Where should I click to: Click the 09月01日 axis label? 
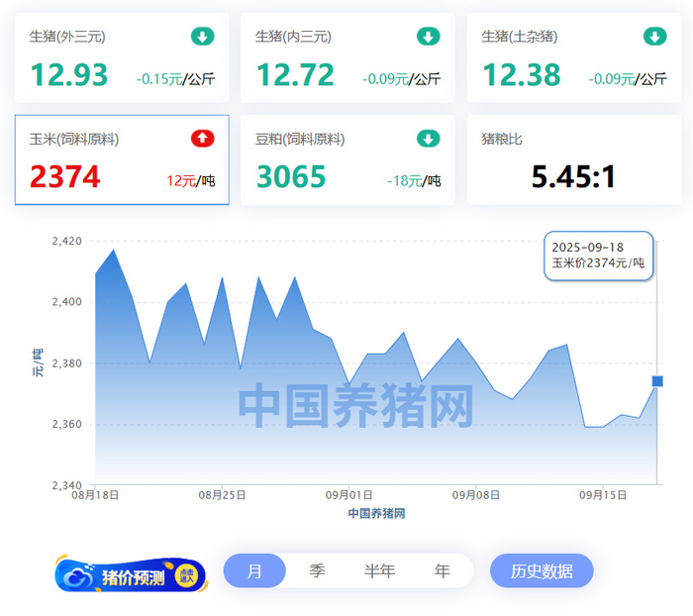pyautogui.click(x=348, y=495)
